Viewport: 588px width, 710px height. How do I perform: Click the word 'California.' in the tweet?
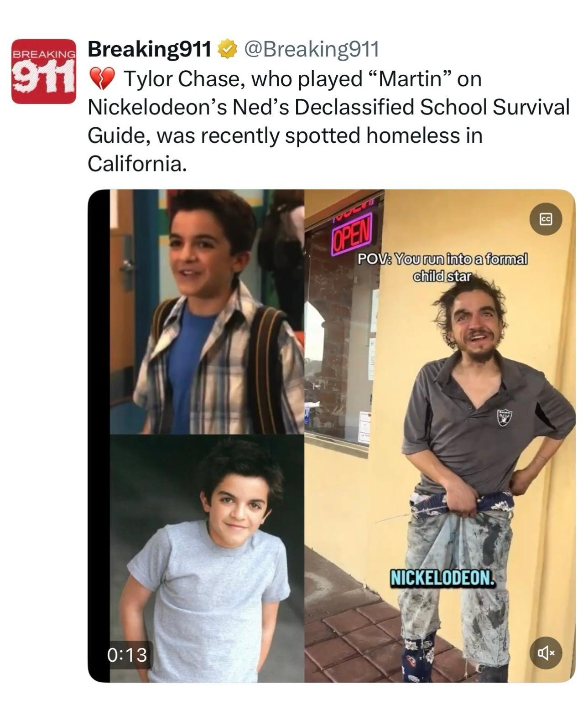point(137,164)
